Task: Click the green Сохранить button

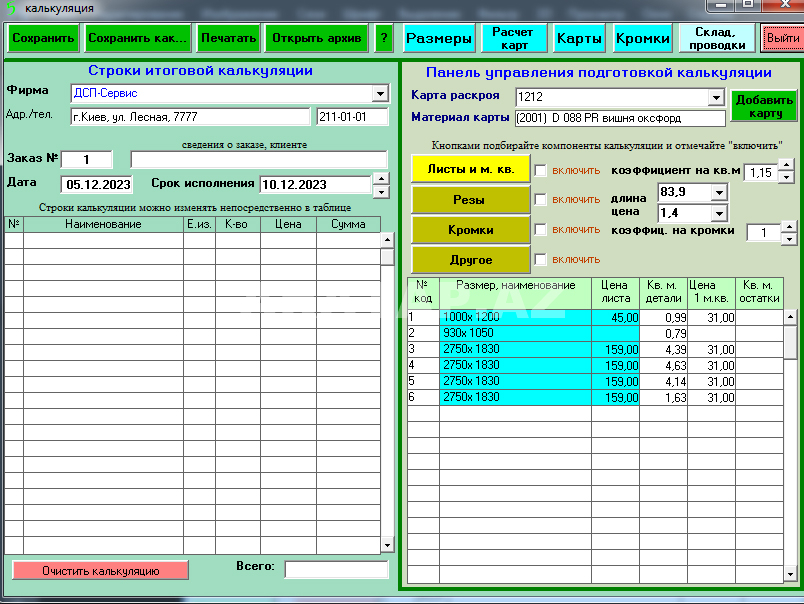Action: [43, 39]
